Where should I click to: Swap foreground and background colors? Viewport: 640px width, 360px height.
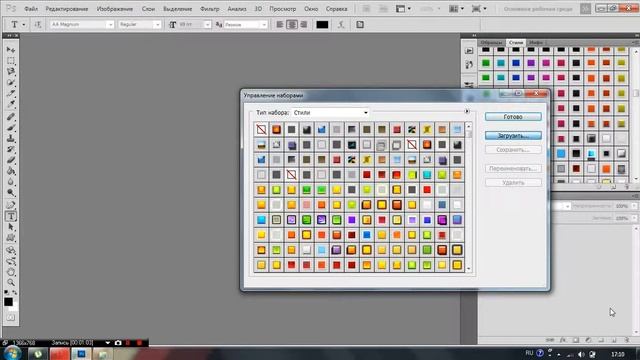pos(15,292)
